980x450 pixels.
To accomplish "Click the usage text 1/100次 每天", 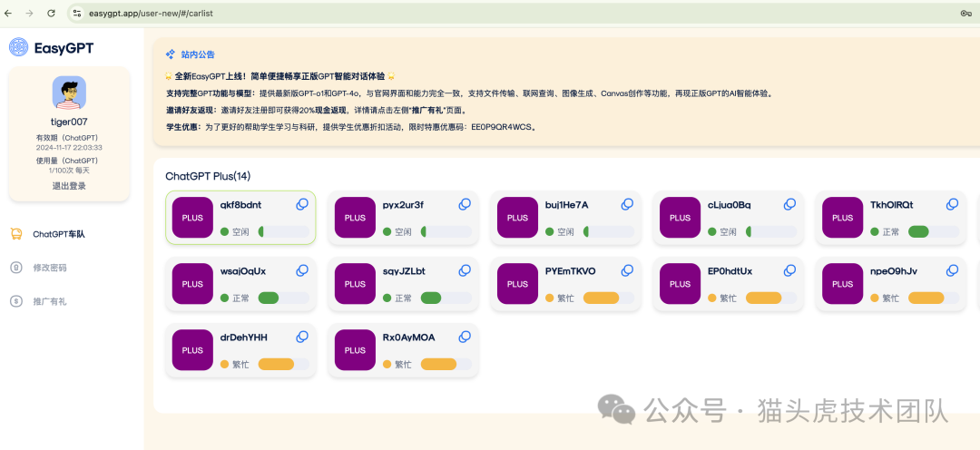I will coord(69,170).
